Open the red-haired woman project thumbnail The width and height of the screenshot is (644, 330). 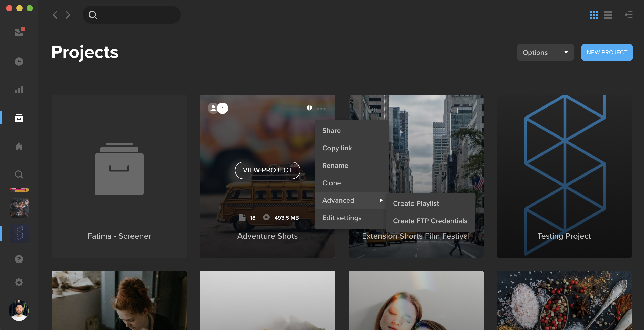119,300
